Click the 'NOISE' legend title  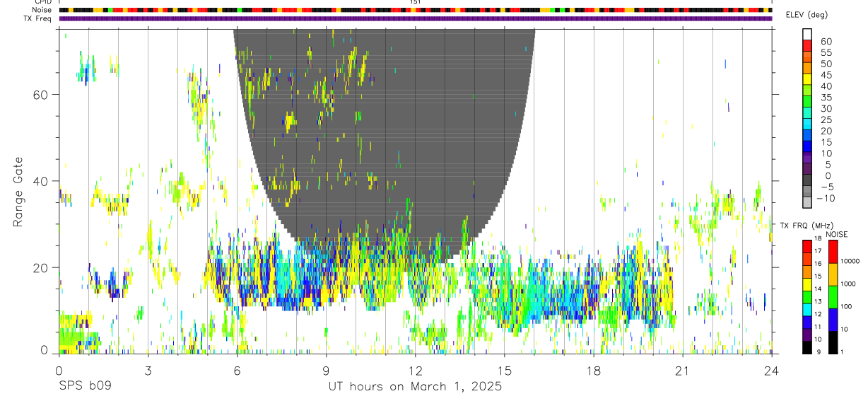(x=836, y=234)
